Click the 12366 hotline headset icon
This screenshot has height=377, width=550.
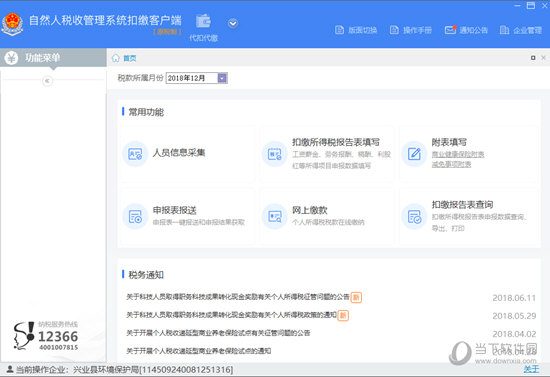coord(24,336)
